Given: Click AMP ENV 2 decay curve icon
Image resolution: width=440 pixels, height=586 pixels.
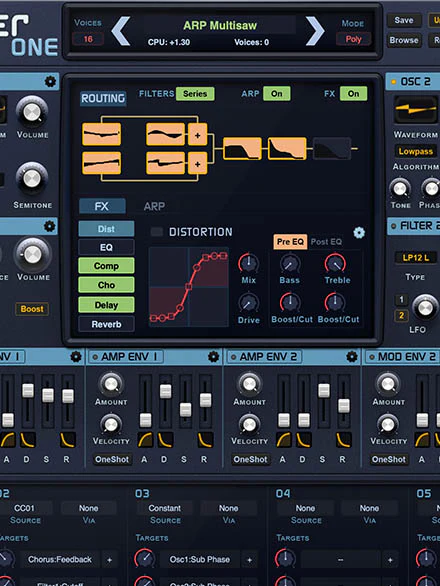Looking at the screenshot, I should [x=304, y=440].
